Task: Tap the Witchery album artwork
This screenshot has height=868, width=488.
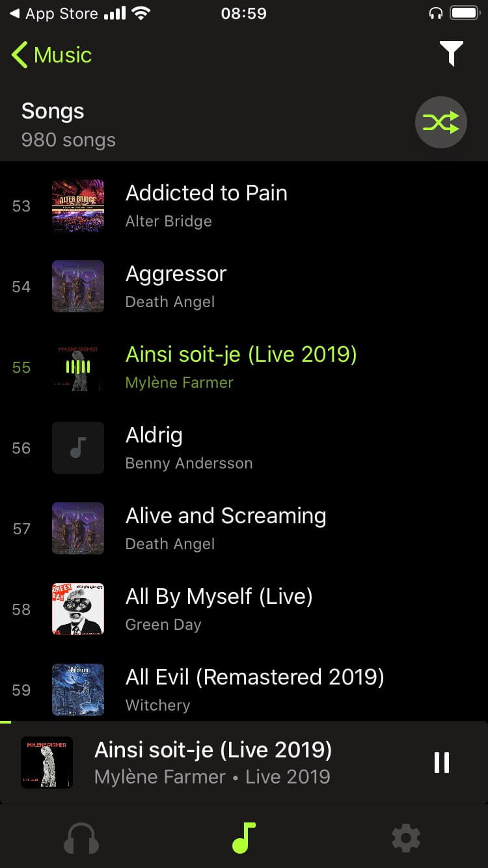Action: point(78,690)
